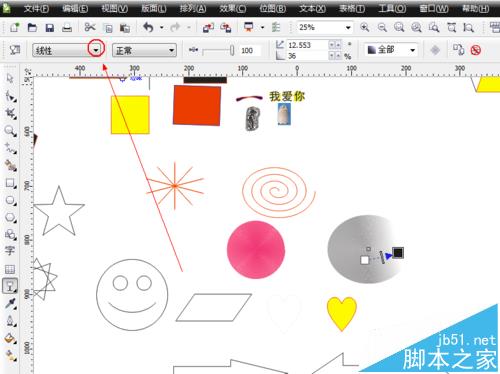Screen dimensions: 500x374
Task: Open the 正常 merge mode dropdown
Action: (x=171, y=51)
